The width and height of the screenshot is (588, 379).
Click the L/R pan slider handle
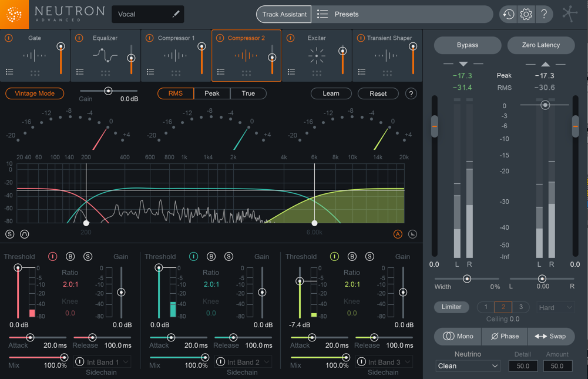pos(542,279)
